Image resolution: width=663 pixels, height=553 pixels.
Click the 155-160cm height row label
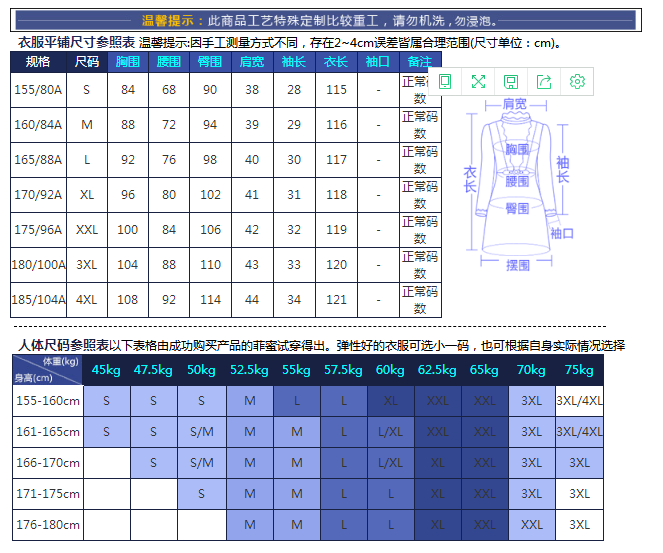point(47,401)
